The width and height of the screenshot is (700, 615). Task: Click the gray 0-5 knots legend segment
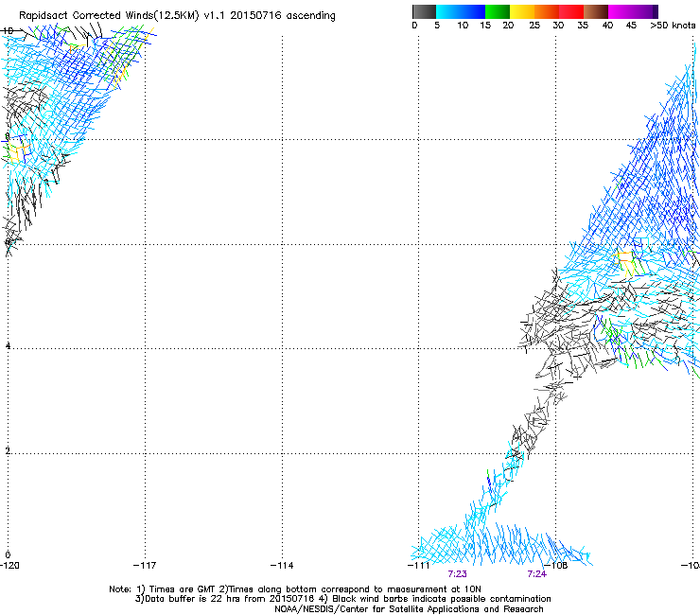pyautogui.click(x=424, y=11)
